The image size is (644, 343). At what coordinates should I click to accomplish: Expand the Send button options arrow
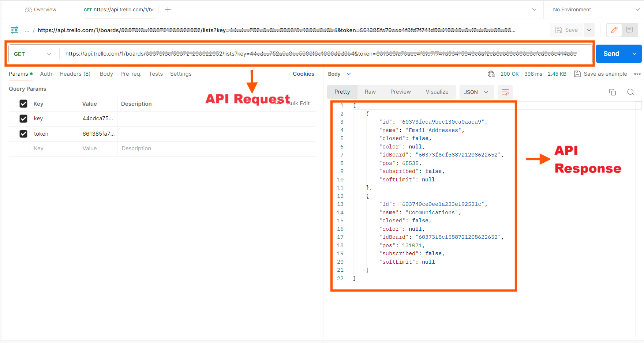click(635, 53)
